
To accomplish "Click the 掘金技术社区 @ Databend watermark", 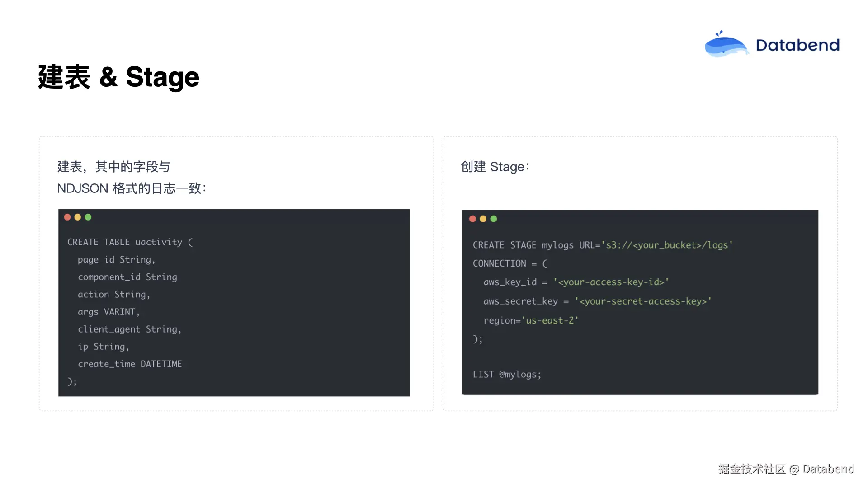I will click(786, 469).
